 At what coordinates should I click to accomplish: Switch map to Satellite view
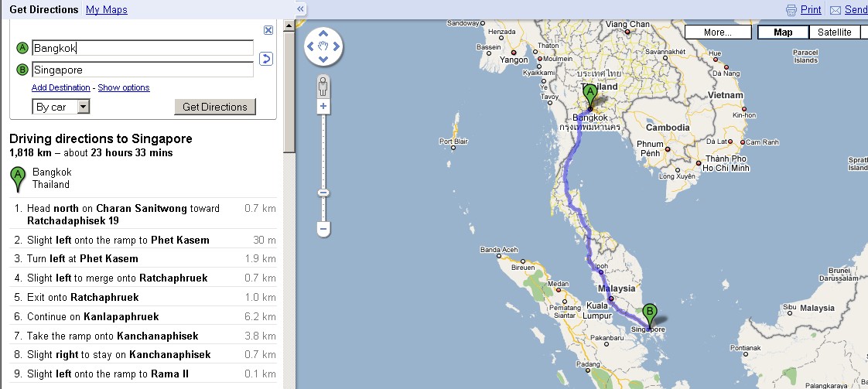[x=835, y=32]
